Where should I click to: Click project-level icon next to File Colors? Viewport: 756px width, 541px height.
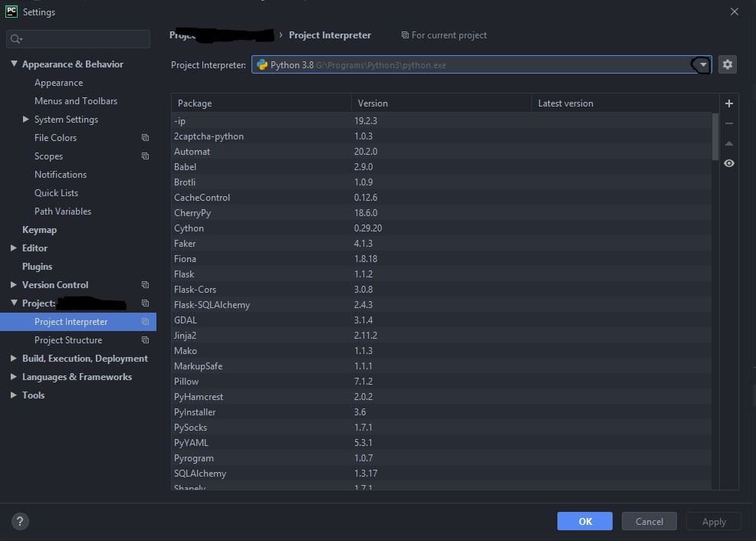pos(145,138)
